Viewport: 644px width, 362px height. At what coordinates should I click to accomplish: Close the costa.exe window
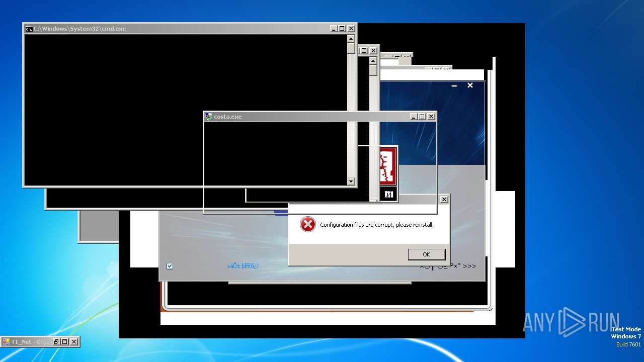tap(431, 117)
